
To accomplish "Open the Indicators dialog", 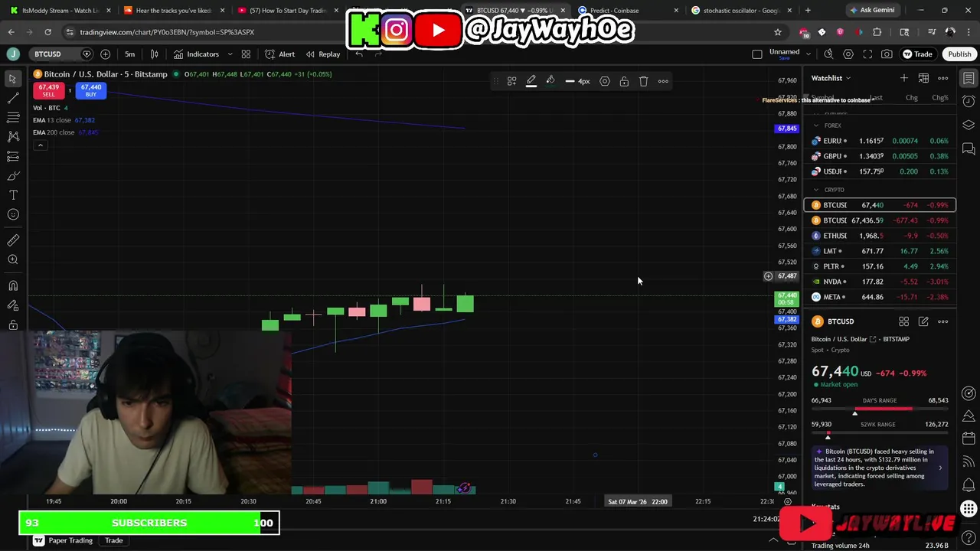I will (196, 54).
